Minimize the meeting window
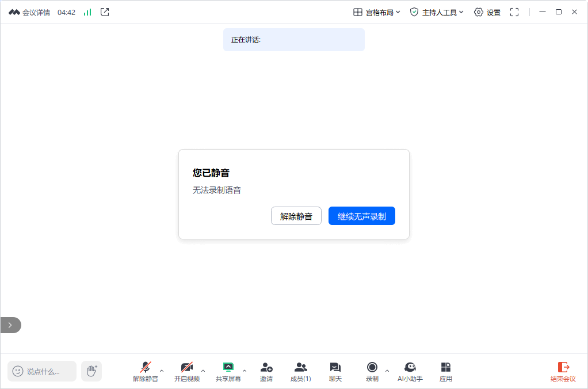Screen dimensions: 588x389 pyautogui.click(x=542, y=12)
